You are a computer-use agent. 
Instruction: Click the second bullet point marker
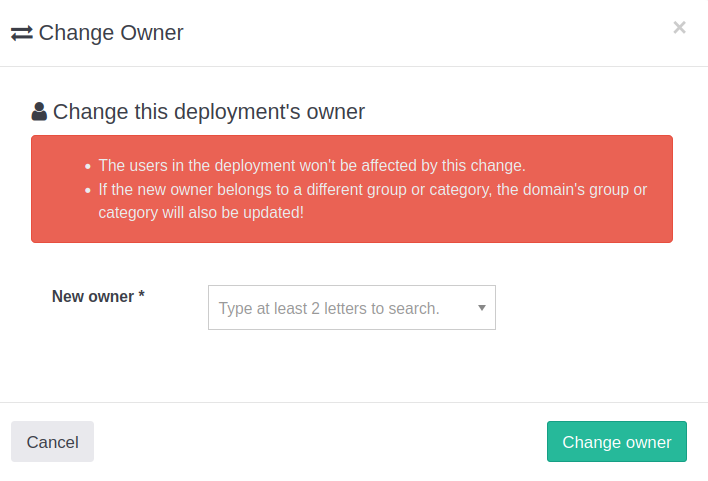point(88,190)
